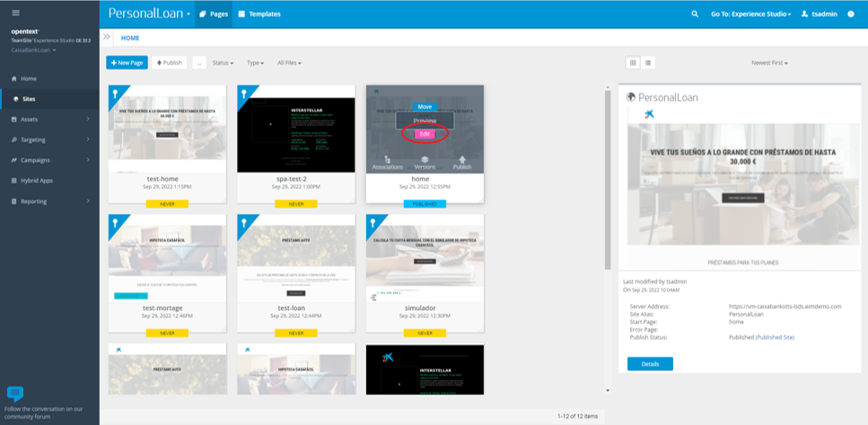868x425 pixels.
Task: Expand Targeting sidebar menu
Action: pyautogui.click(x=50, y=139)
